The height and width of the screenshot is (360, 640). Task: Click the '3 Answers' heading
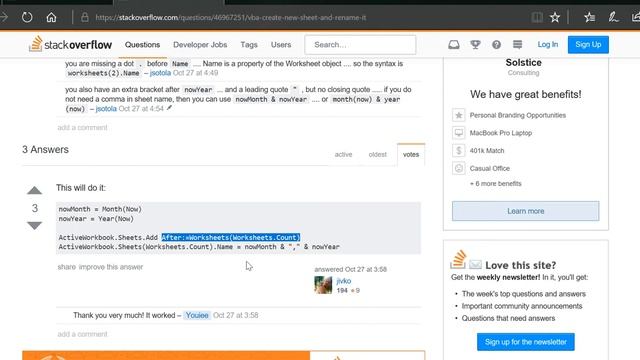click(x=45, y=149)
